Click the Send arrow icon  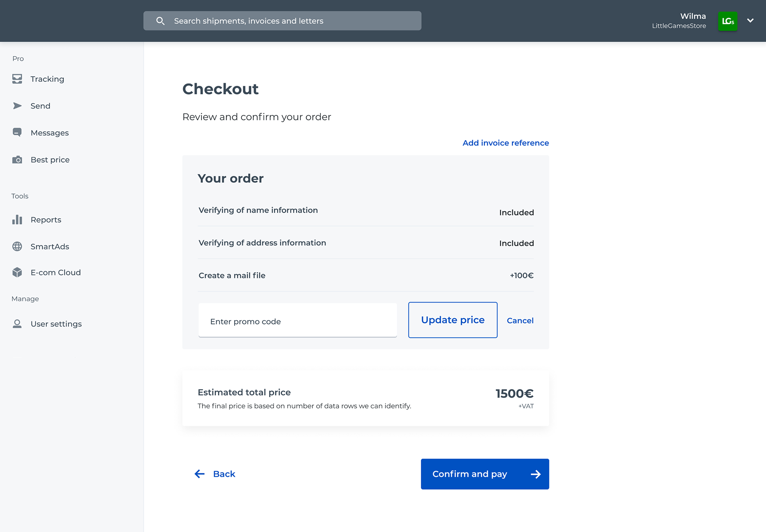tap(17, 106)
